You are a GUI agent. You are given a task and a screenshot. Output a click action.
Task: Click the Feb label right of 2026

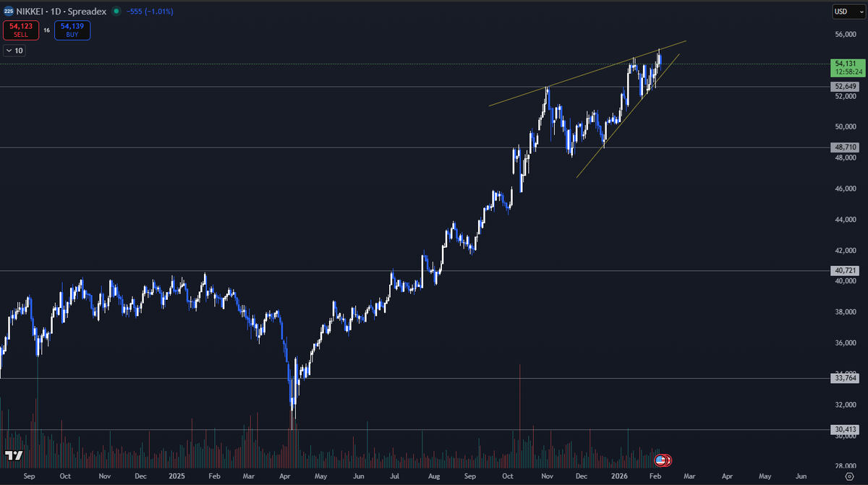point(654,477)
